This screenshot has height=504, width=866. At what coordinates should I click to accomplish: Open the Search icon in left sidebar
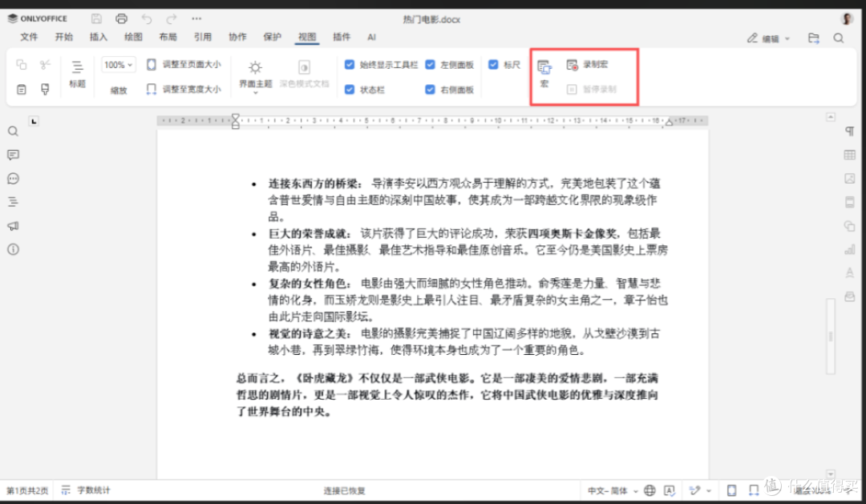[14, 131]
